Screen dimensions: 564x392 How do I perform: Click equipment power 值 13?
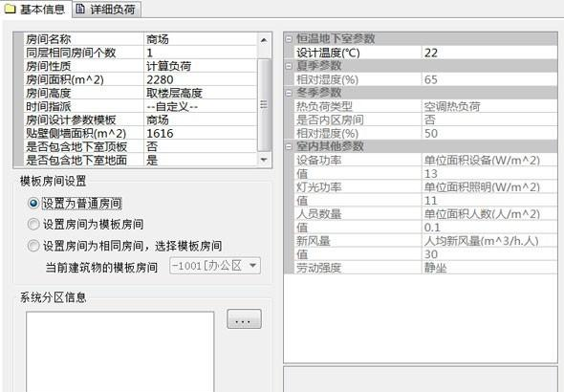[x=489, y=174]
